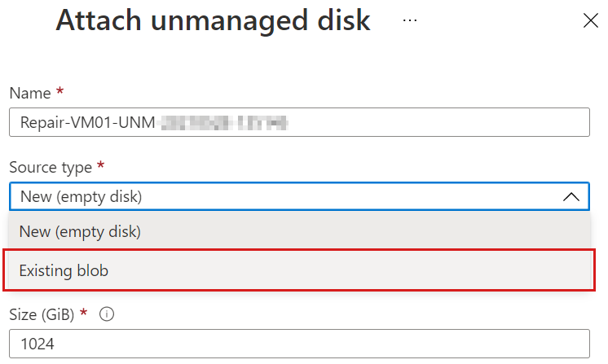Click the selected New (empty disk) text in the combo box
Image resolution: width=608 pixels, height=364 pixels.
coord(80,196)
